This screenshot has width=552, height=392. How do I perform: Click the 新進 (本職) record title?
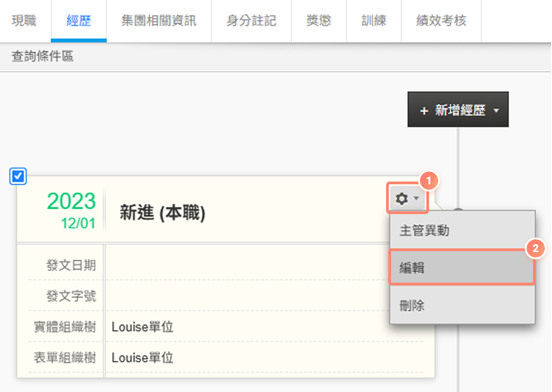[162, 212]
